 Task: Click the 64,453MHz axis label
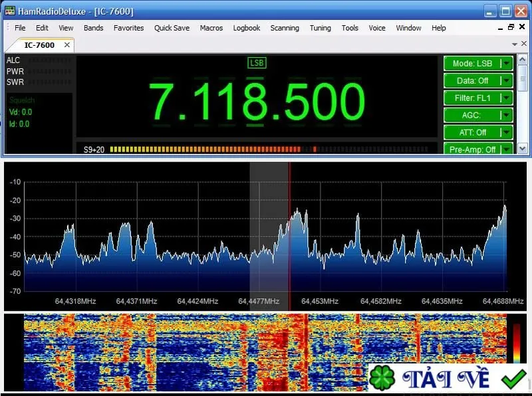point(320,301)
